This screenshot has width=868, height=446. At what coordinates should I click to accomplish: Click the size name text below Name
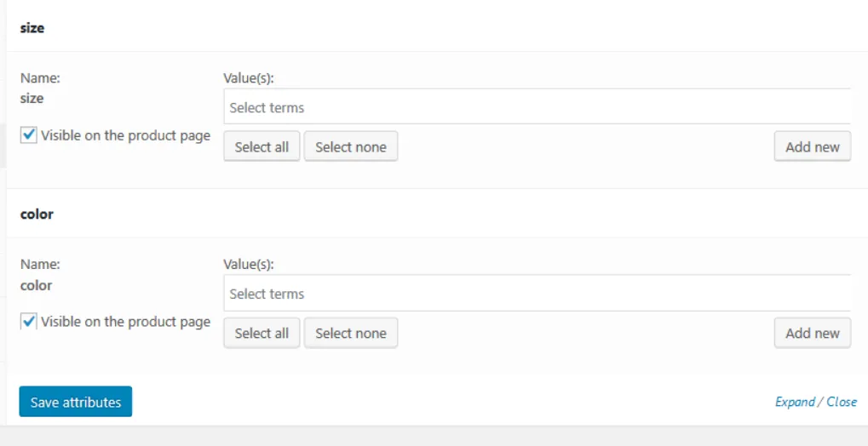coord(32,98)
